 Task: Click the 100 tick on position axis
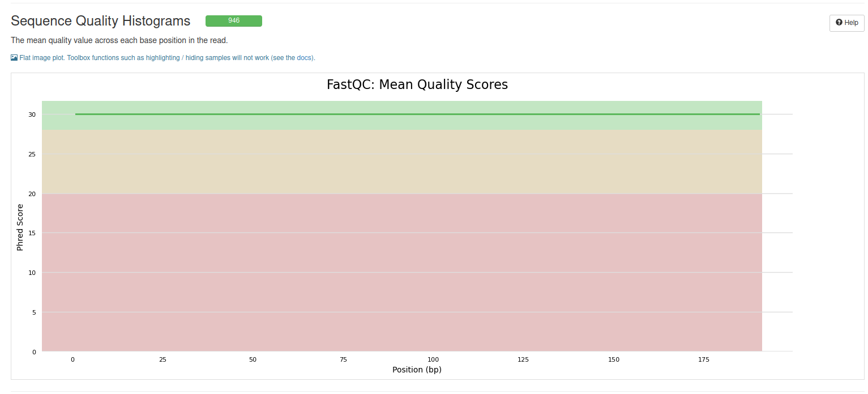pyautogui.click(x=433, y=360)
